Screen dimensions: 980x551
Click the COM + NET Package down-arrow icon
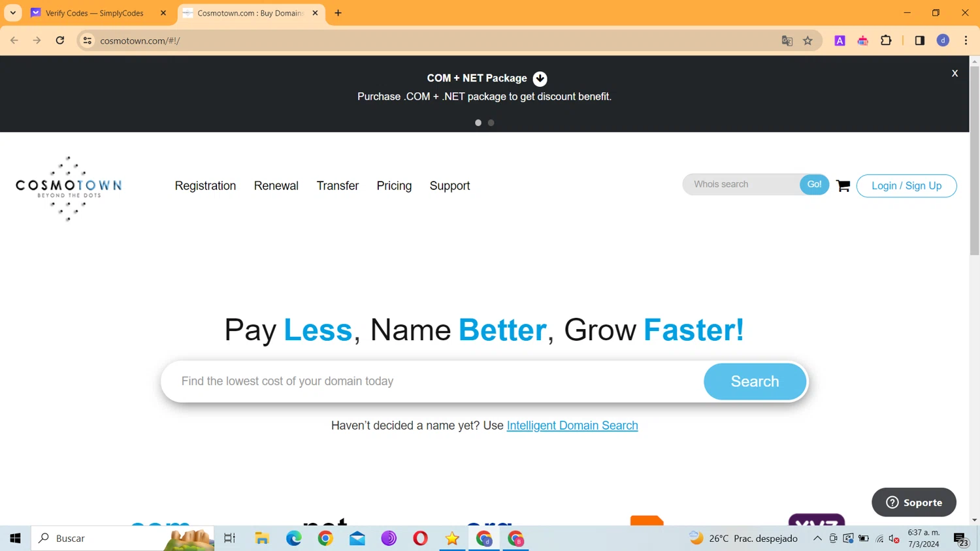pos(540,78)
